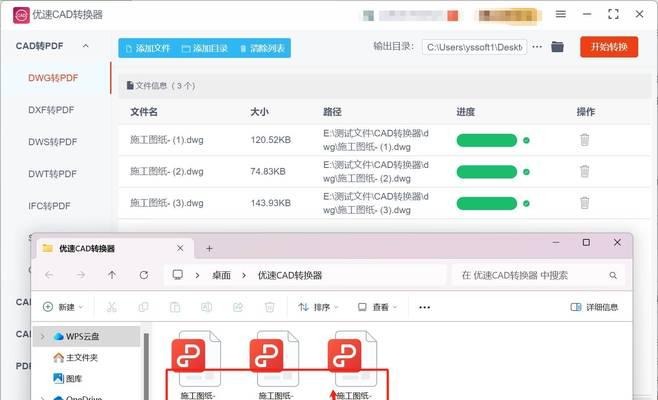Select 主文件夹 in Explorer navigation pane
Screen dimensions: 658x400
coord(76,357)
